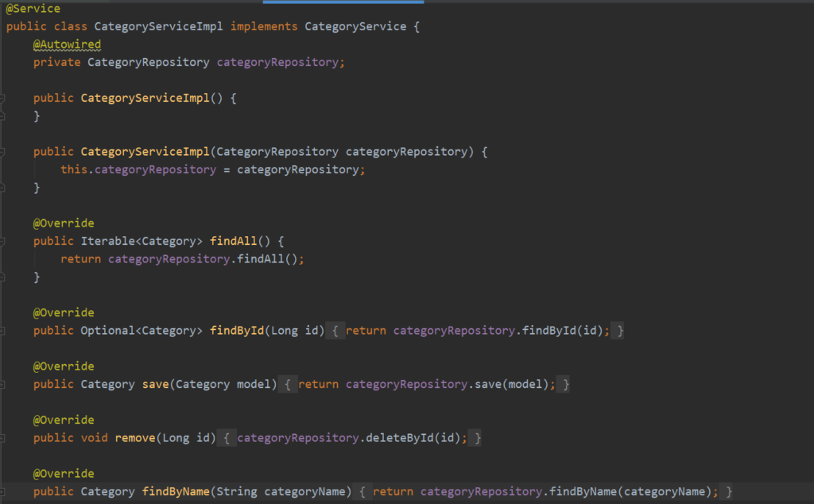The height and width of the screenshot is (504, 814).
Task: Expand the save method gutter fold marker
Action: [x=2, y=385]
